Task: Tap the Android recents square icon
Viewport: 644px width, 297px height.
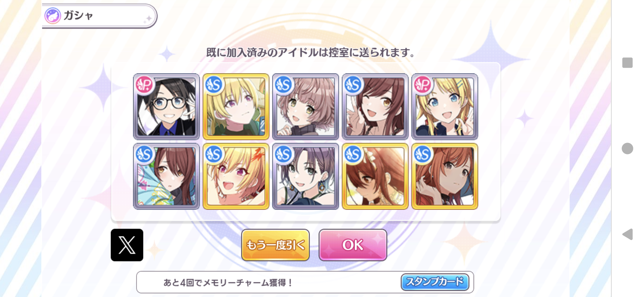Action: (627, 63)
